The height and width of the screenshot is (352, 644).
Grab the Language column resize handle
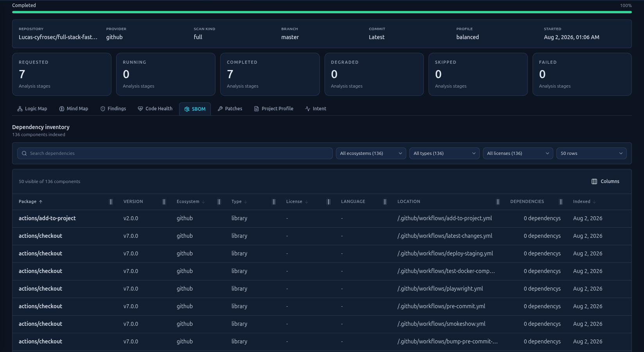click(385, 202)
